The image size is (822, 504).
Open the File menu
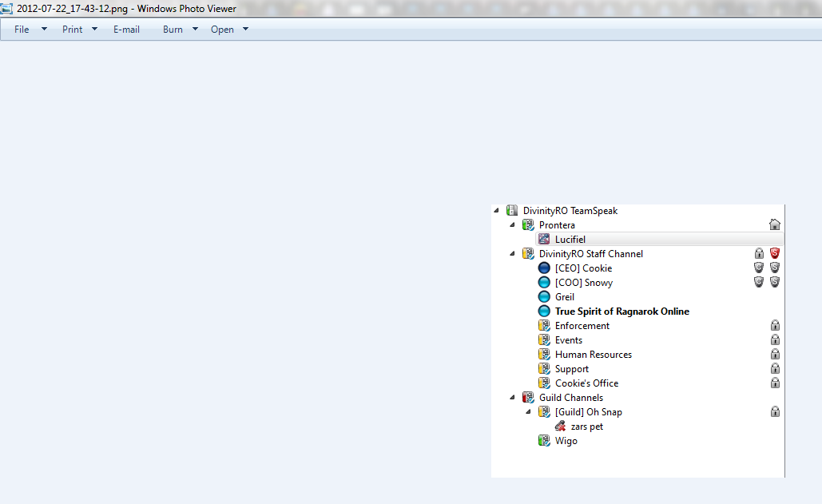[22, 30]
